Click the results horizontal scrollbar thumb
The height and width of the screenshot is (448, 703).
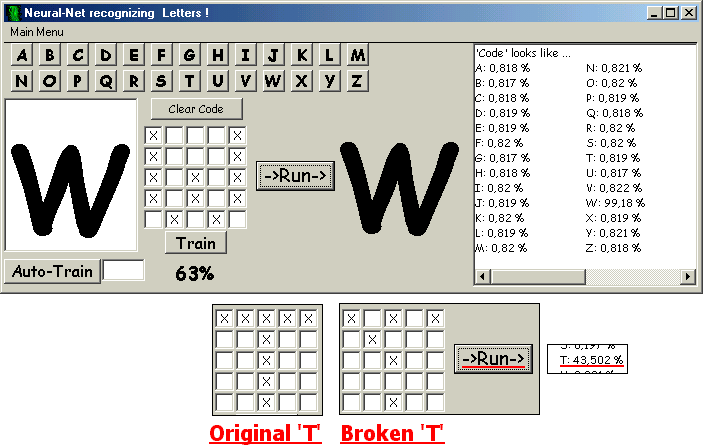[538, 277]
